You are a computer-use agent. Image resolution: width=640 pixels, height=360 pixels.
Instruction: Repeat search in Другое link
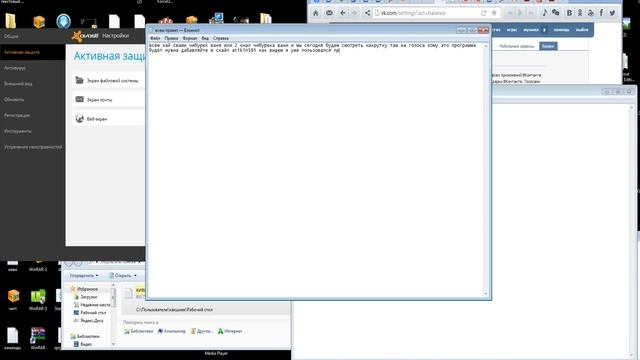click(202, 331)
